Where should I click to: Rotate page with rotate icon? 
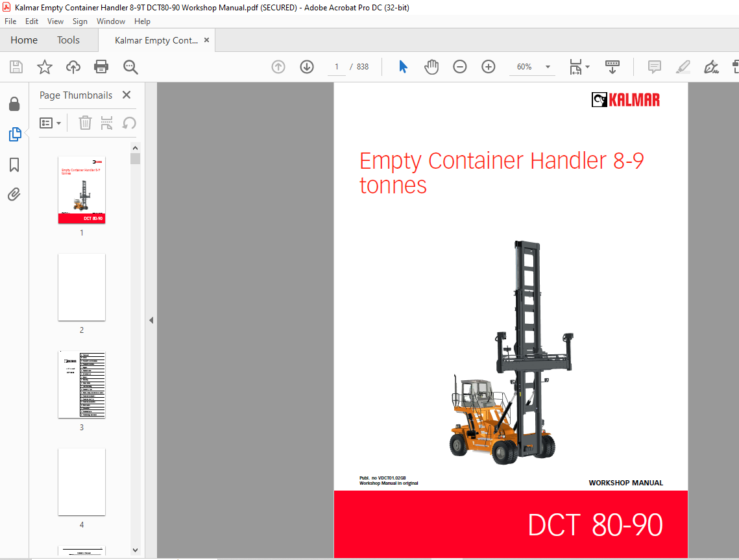pos(129,123)
